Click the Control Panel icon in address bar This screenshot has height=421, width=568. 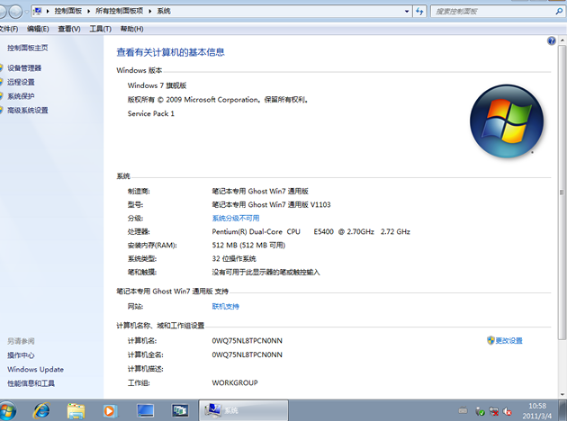pos(38,11)
